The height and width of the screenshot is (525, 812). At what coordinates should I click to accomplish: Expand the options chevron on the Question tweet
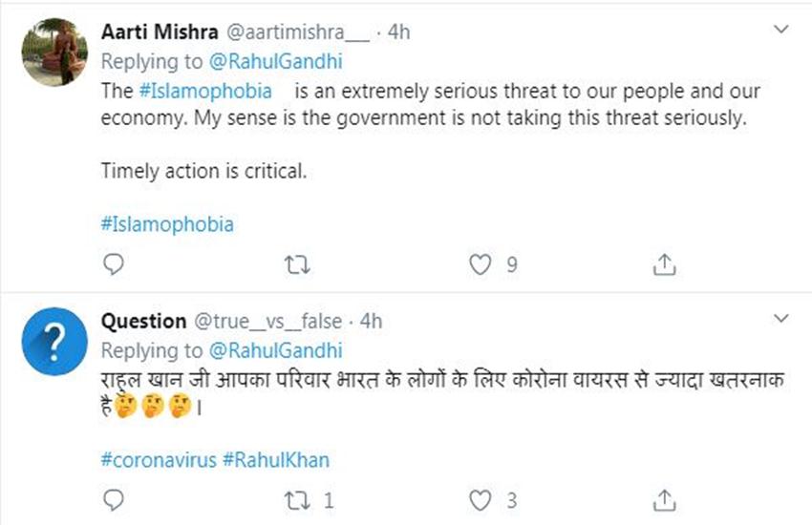point(781,320)
